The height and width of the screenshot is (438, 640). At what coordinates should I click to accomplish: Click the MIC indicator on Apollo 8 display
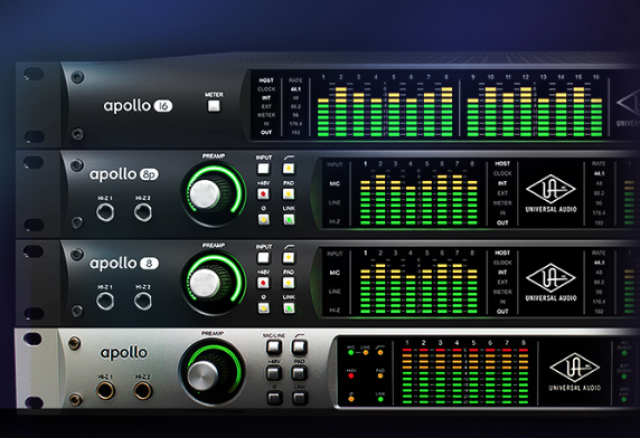[334, 272]
